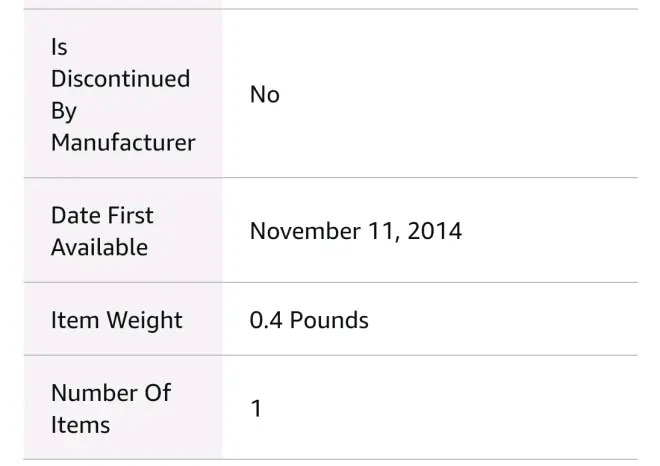Click the word "Available" in the date label
Screen dimensions: 660x466
(x=99, y=247)
